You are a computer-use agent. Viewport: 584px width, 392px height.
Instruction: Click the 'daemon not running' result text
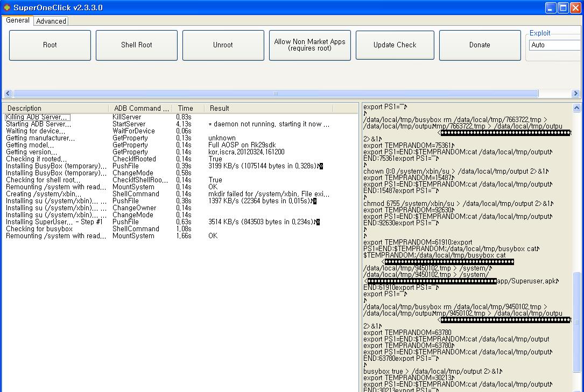[x=269, y=124]
